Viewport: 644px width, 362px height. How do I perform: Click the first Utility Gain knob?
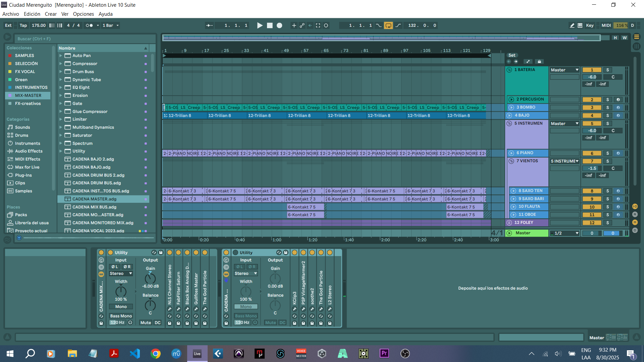pyautogui.click(x=150, y=278)
